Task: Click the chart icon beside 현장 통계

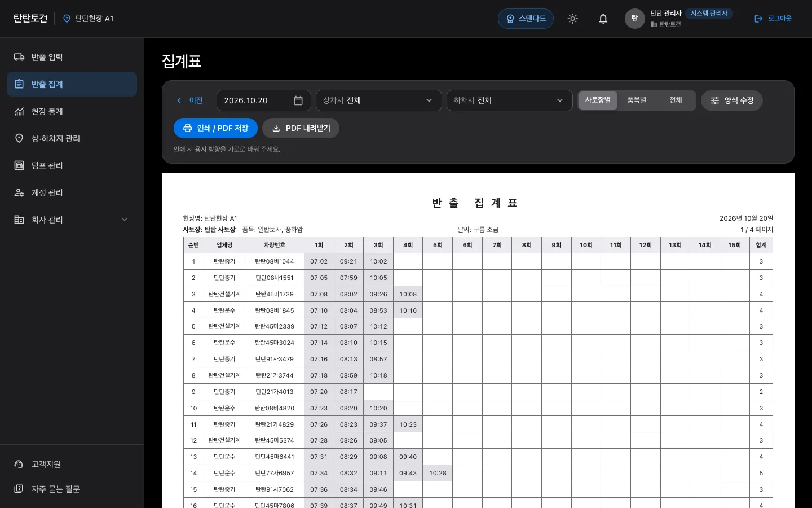Action: click(x=19, y=111)
